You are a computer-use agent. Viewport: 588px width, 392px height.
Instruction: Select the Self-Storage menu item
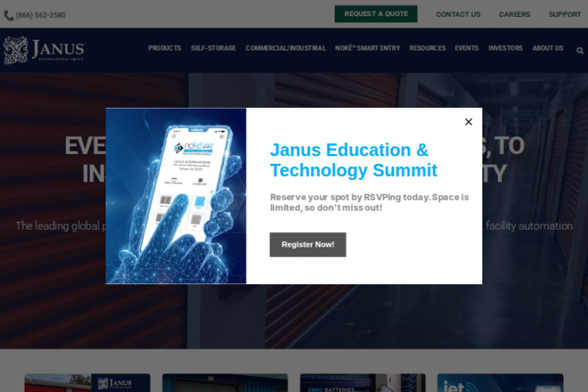click(x=207, y=48)
